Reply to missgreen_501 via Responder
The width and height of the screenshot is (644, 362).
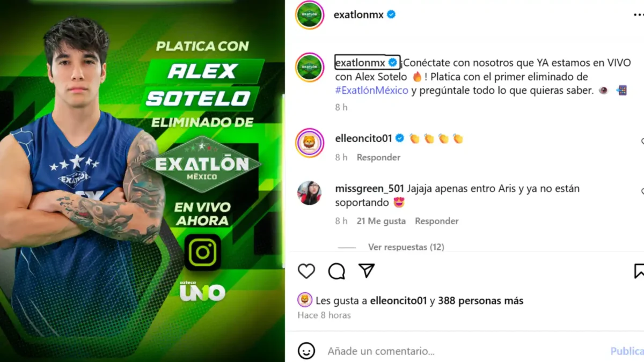pos(437,221)
